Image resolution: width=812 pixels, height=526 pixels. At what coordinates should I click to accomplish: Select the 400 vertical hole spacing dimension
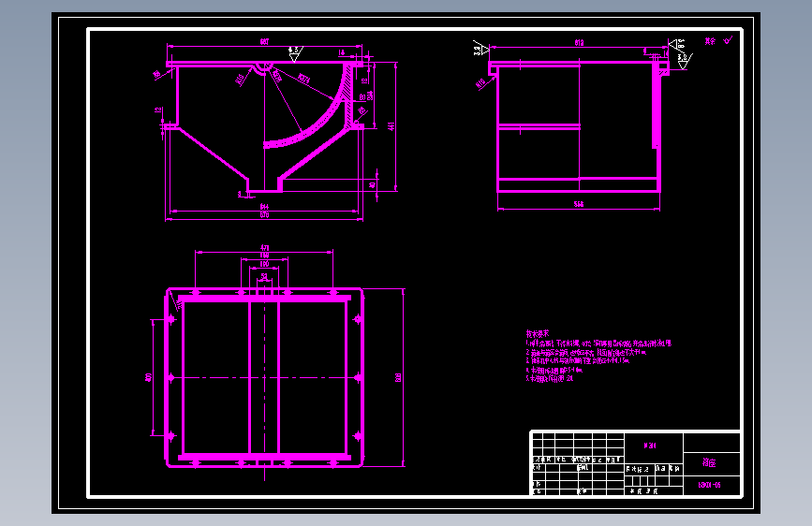[x=149, y=377]
